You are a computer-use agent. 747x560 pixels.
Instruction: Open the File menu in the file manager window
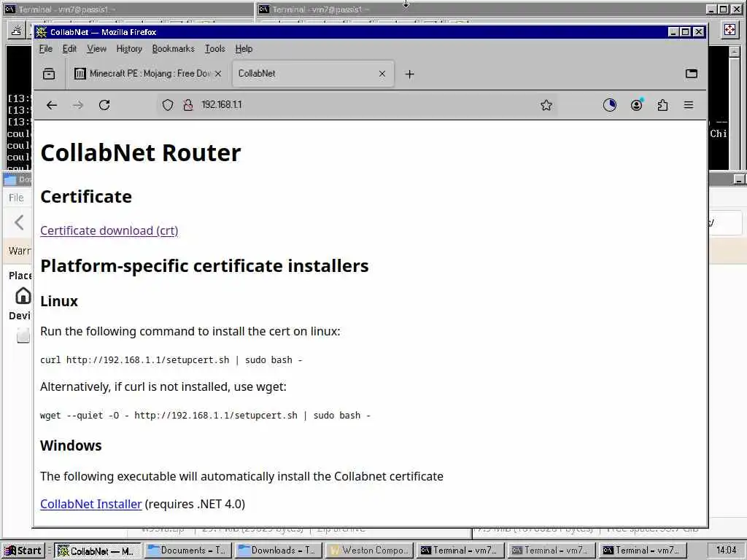[x=16, y=197]
